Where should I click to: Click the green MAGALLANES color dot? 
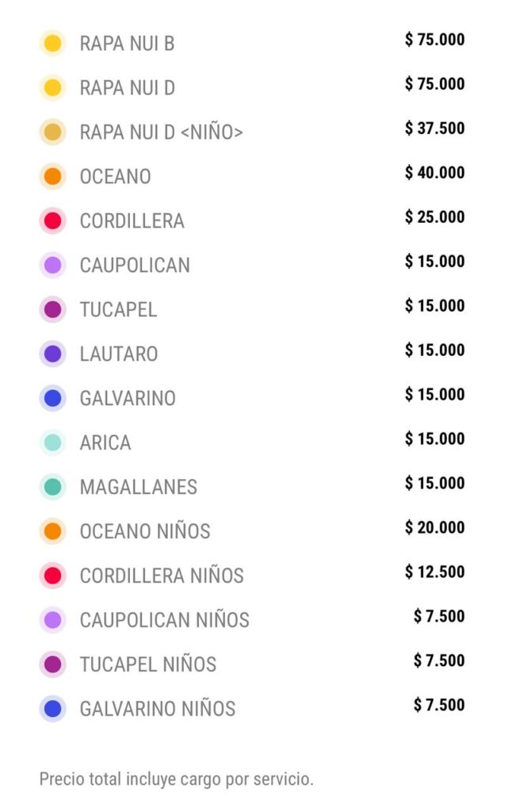(x=52, y=487)
